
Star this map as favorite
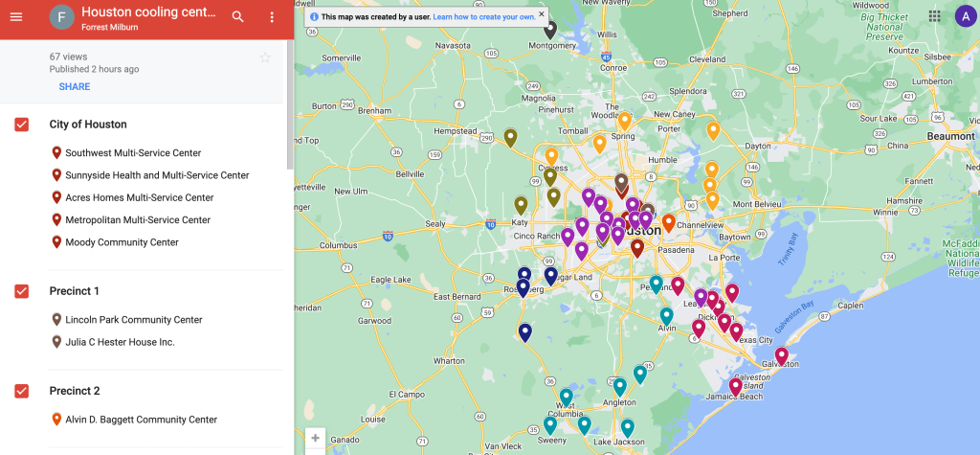coord(265,57)
